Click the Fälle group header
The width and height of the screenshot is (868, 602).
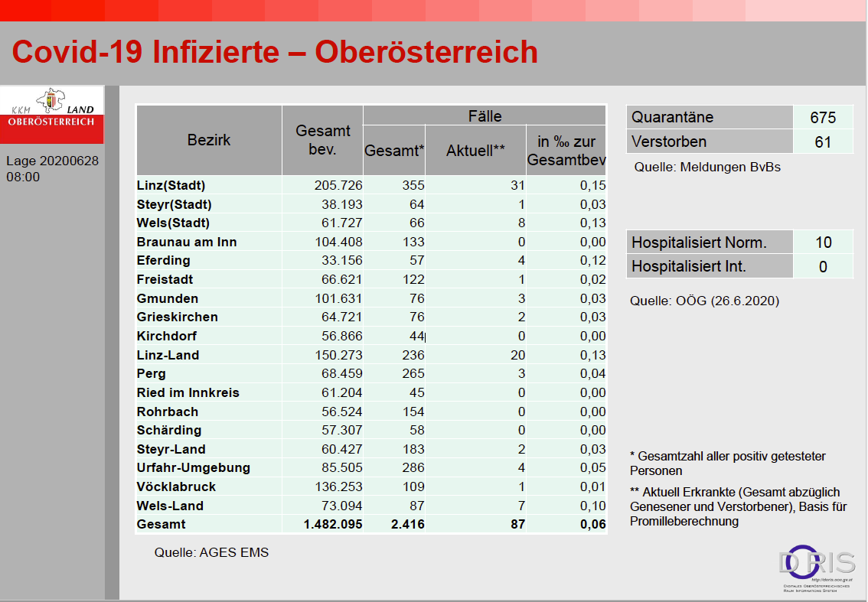[485, 116]
